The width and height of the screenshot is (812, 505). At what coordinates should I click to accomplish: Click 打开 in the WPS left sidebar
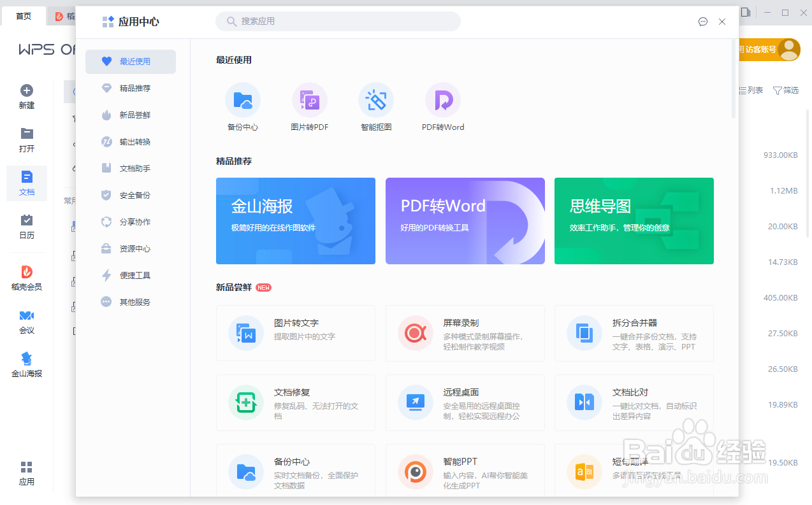(x=27, y=140)
